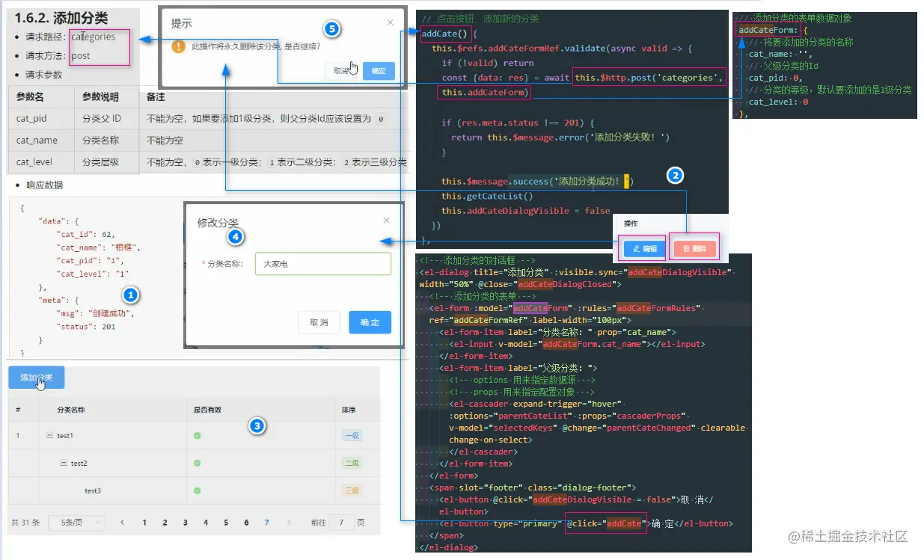Click the green valid check icon for test1
924x560 pixels.
(x=197, y=435)
